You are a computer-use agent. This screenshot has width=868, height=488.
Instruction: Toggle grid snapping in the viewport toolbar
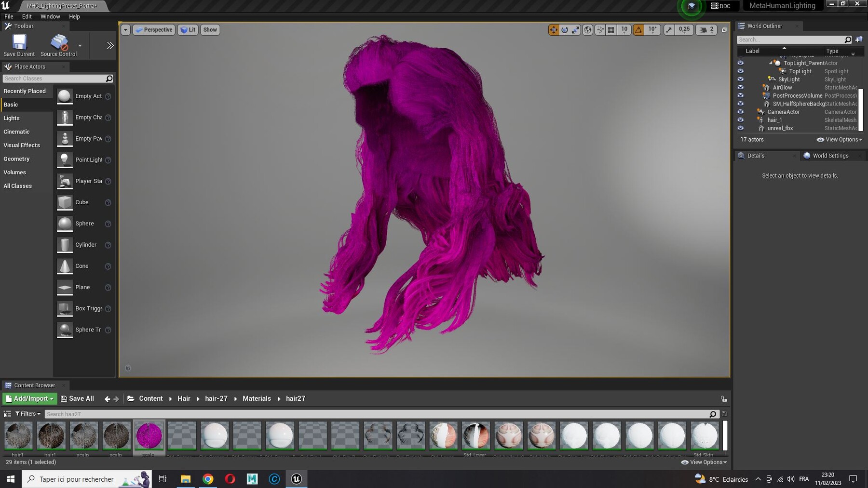pos(611,30)
